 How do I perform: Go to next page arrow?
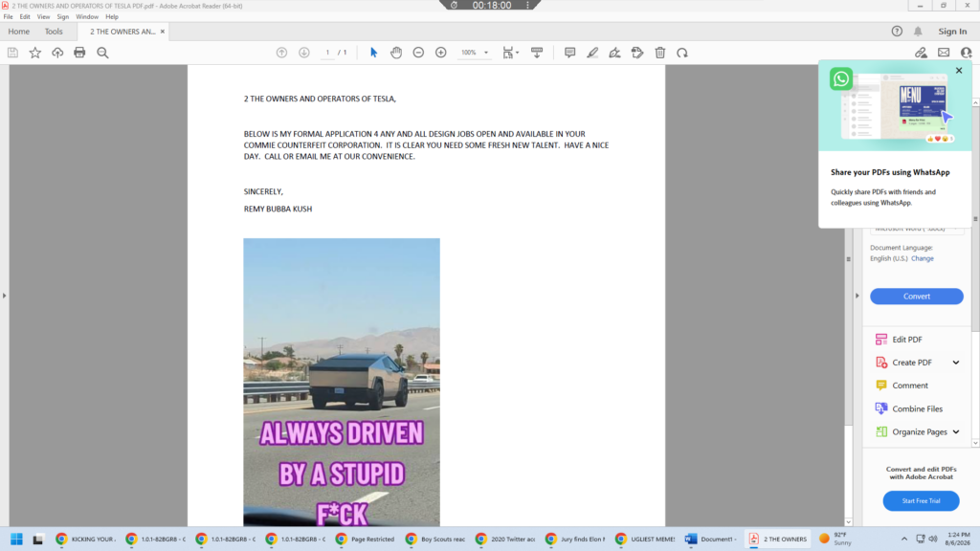point(304,53)
